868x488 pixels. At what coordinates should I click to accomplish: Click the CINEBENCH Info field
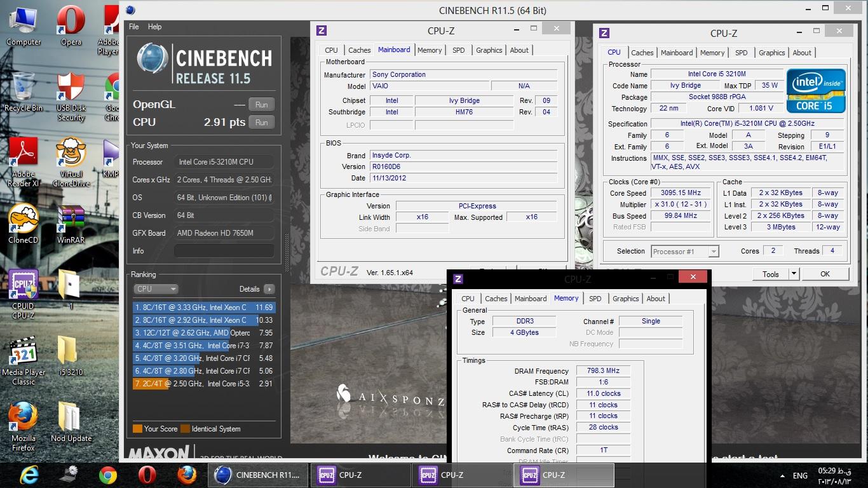(x=224, y=251)
